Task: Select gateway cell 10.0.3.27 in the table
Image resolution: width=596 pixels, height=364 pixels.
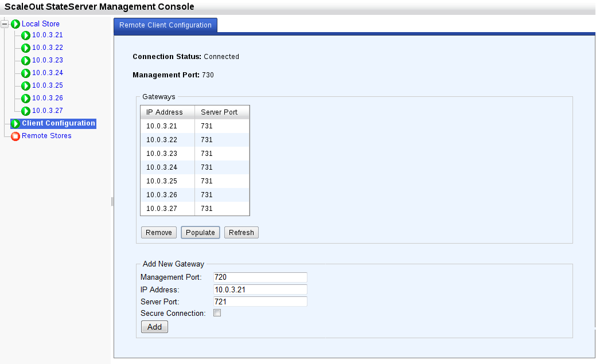Action: [x=167, y=208]
